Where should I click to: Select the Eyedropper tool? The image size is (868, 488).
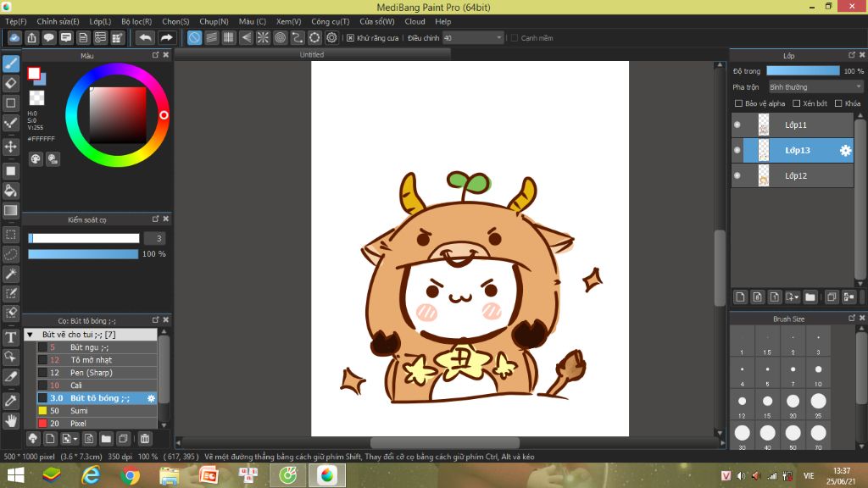(x=10, y=401)
